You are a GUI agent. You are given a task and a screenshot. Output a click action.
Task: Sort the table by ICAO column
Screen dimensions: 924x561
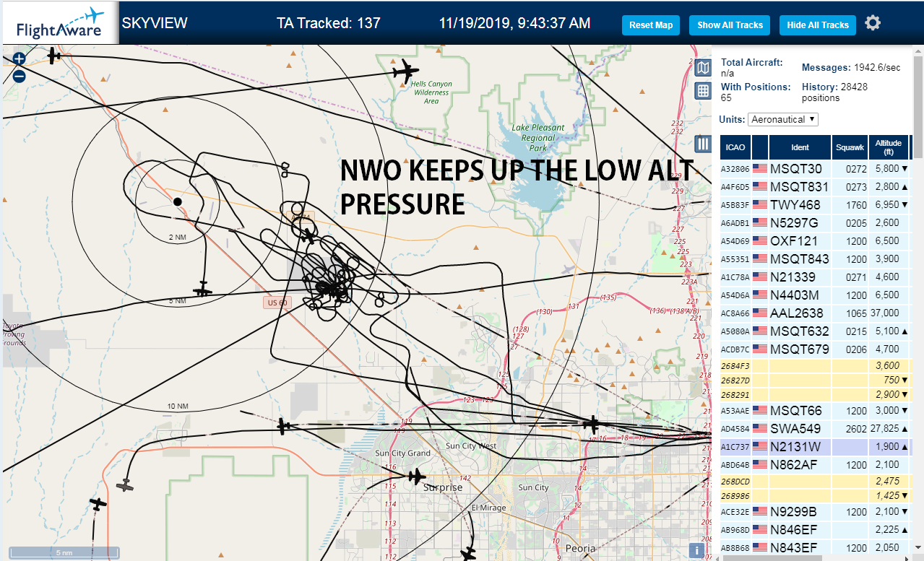click(735, 147)
